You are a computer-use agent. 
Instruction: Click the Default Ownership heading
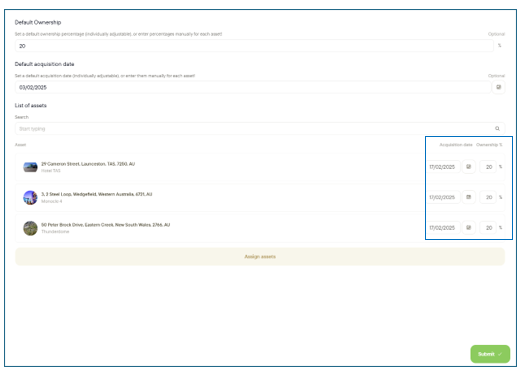[x=38, y=22]
